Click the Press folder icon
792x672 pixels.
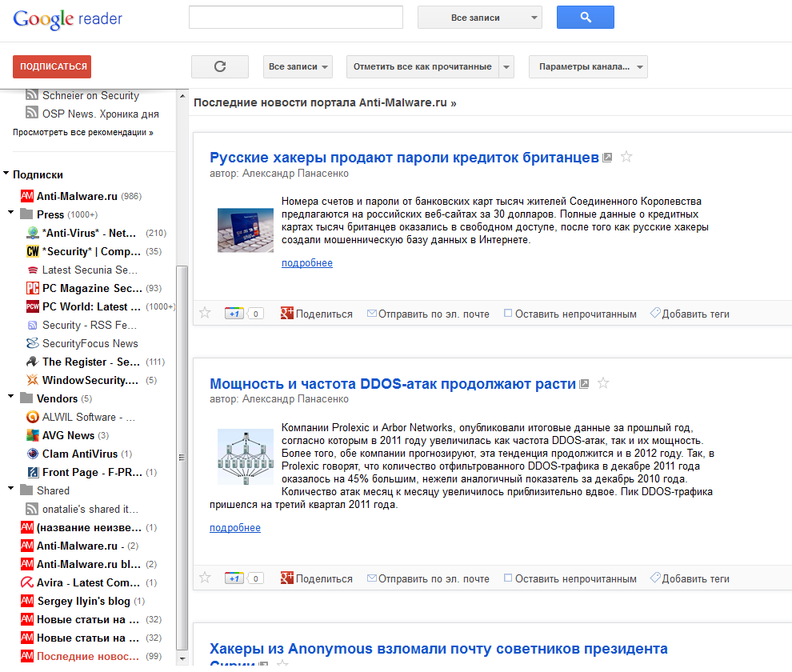pos(26,214)
